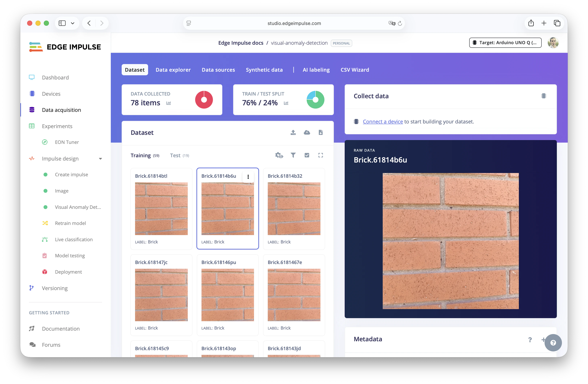Click the Connect a device link
This screenshot has width=588, height=384.
383,121
